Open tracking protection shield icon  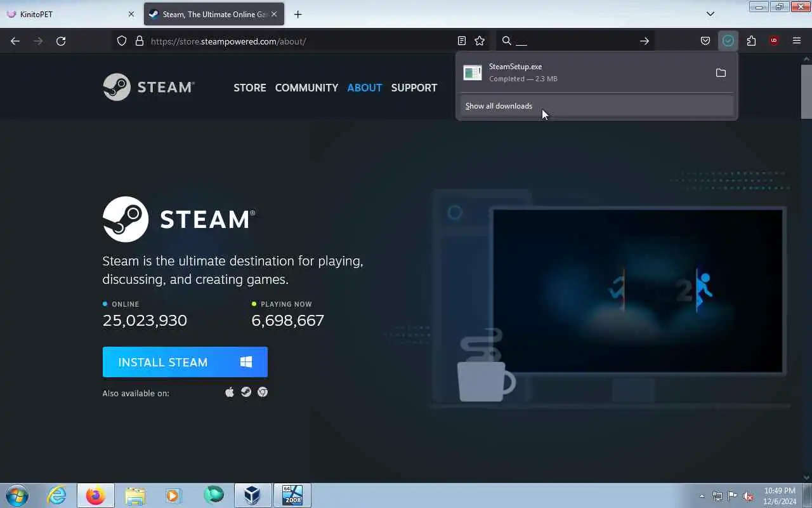click(122, 41)
